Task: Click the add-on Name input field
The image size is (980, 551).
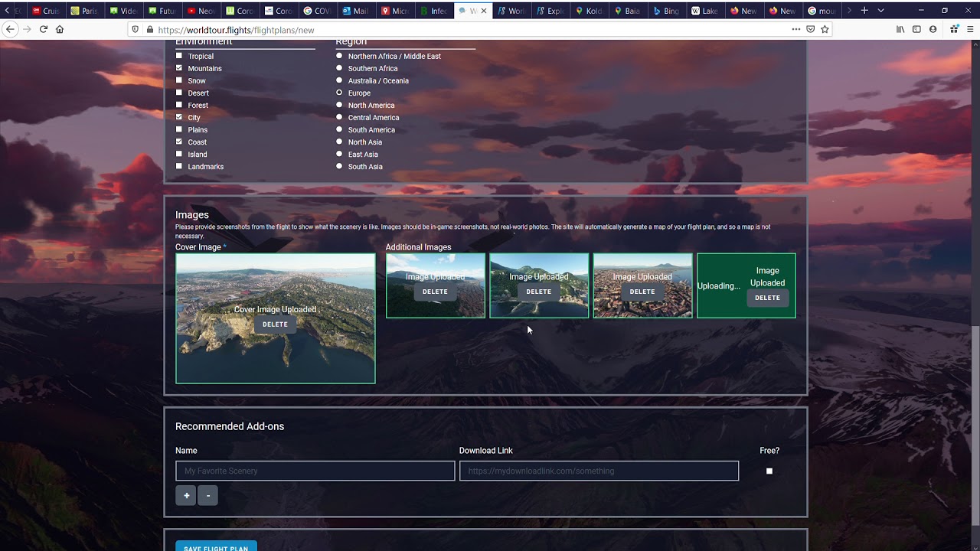Action: point(315,471)
